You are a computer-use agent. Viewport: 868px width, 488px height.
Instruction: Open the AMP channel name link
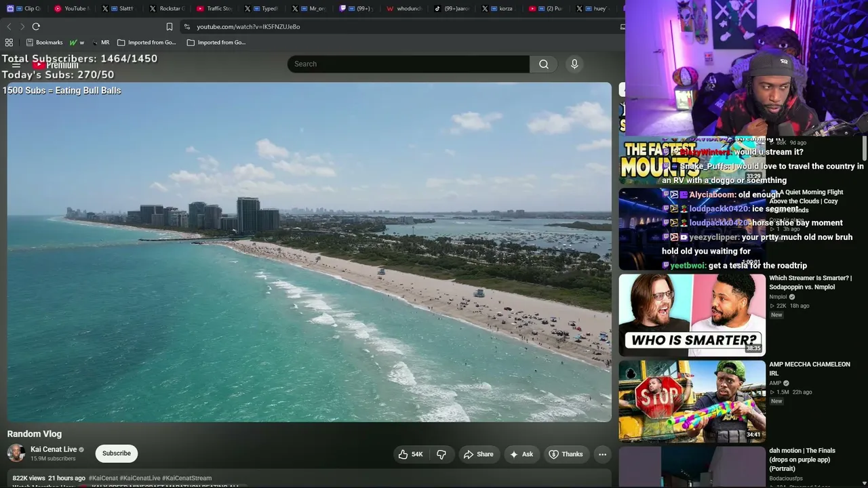(775, 383)
